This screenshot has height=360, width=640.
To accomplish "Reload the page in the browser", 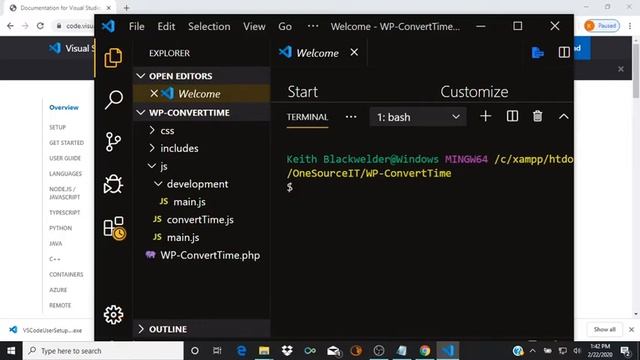I will click(40, 26).
